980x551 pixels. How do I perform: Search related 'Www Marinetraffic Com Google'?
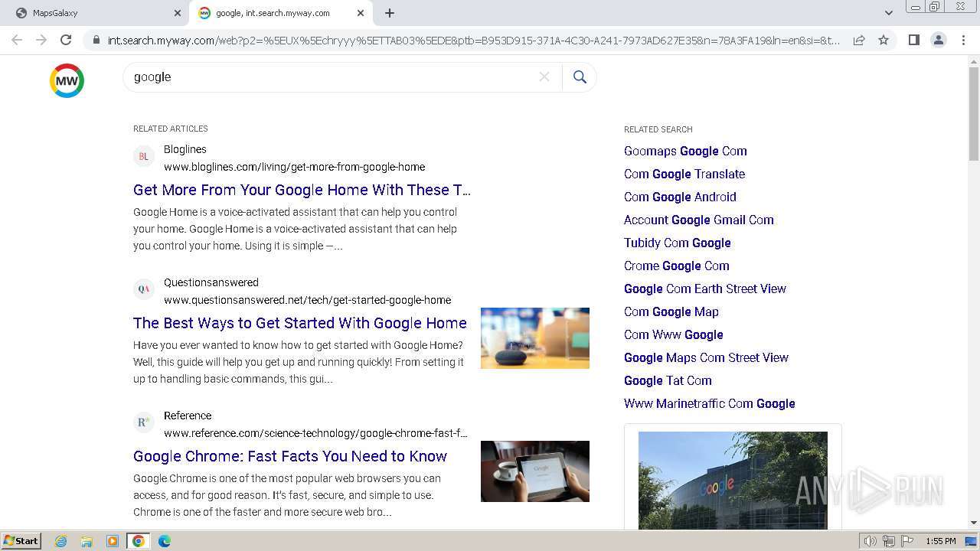[x=710, y=403]
